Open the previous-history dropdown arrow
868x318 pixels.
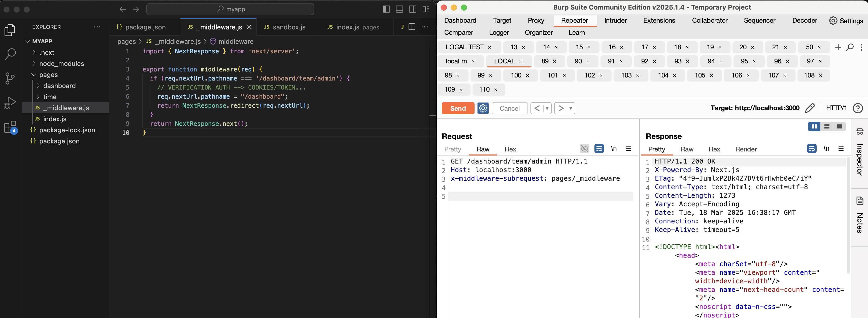click(547, 108)
